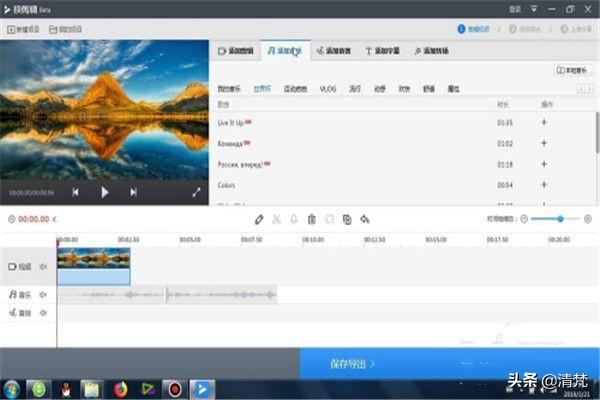Mute the music track speaker
This screenshot has height=400, width=600.
43,294
